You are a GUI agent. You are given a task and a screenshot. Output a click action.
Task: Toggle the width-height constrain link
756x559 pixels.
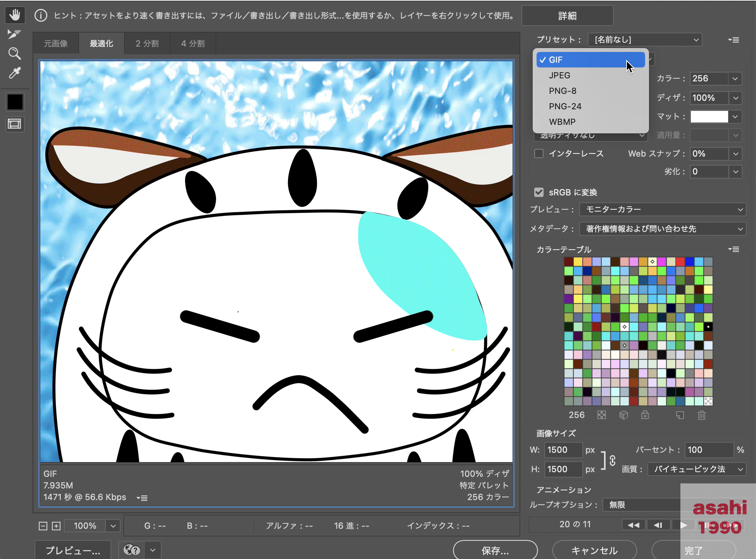pos(613,460)
